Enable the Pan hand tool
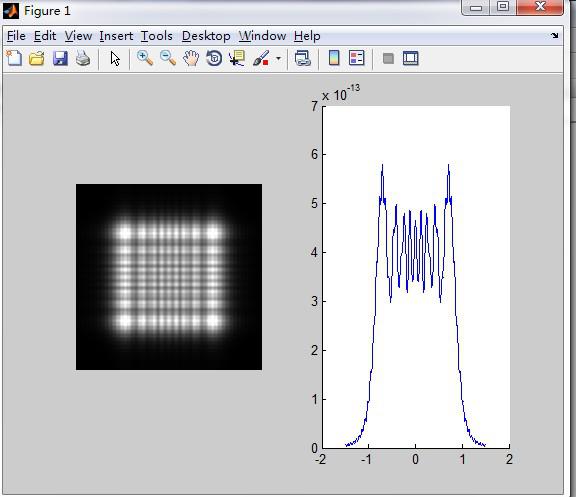Image resolution: width=576 pixels, height=497 pixels. click(x=191, y=58)
